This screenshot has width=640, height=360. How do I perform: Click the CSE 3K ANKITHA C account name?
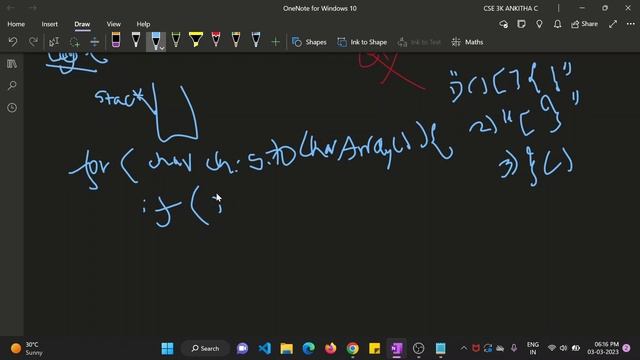[x=511, y=8]
